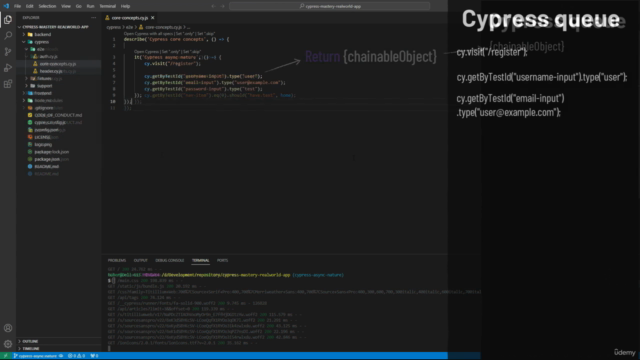Open the Accounts menu icon
The image size is (640, 360).
[x=8, y=328]
